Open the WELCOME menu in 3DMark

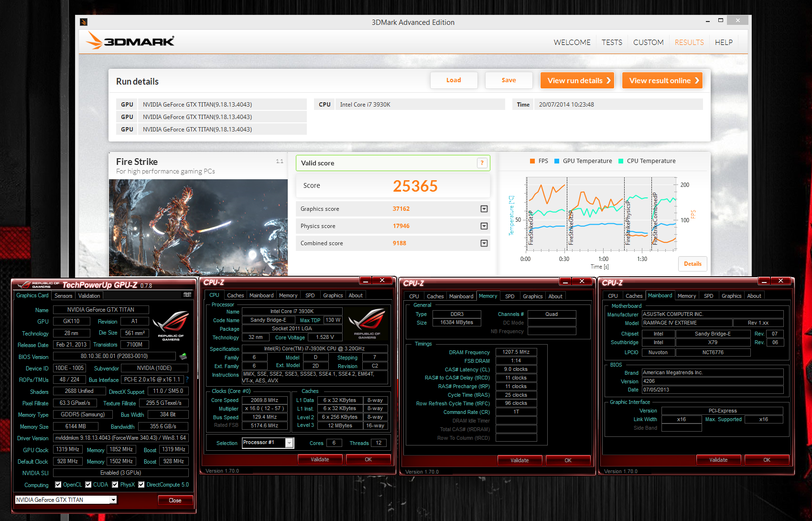[572, 43]
